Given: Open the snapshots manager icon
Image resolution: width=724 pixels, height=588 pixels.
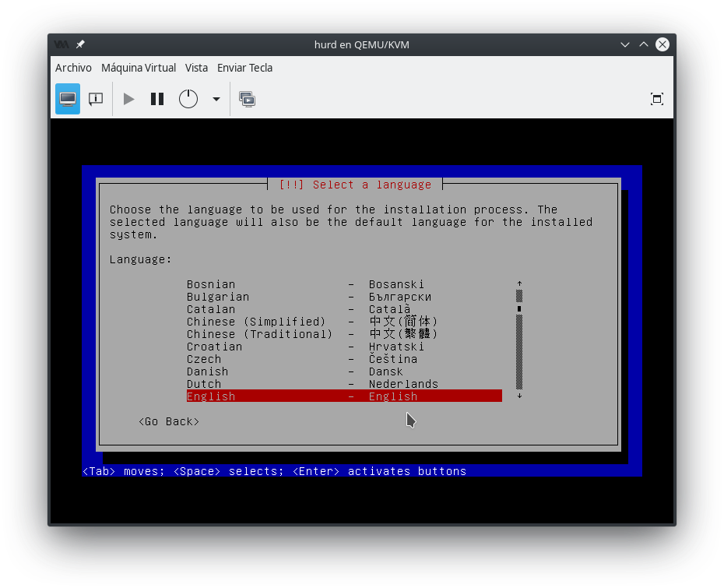Looking at the screenshot, I should click(247, 100).
